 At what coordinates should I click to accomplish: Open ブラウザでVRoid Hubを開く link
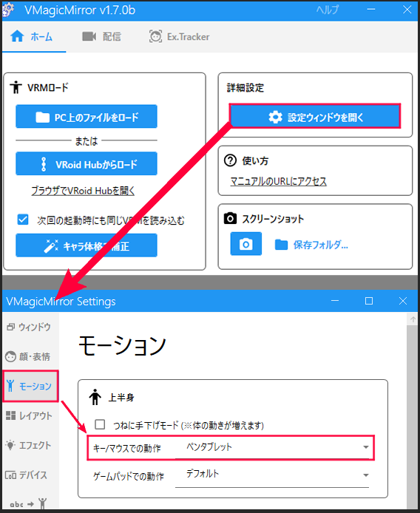[x=83, y=191]
